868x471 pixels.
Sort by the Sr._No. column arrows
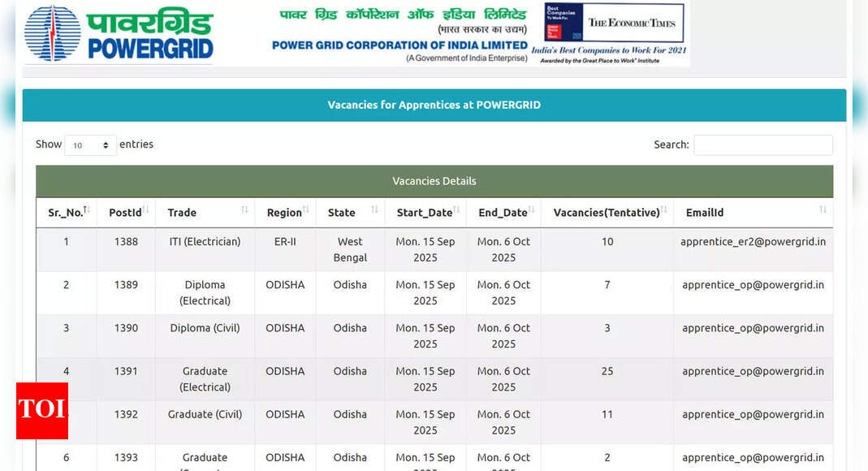click(86, 210)
